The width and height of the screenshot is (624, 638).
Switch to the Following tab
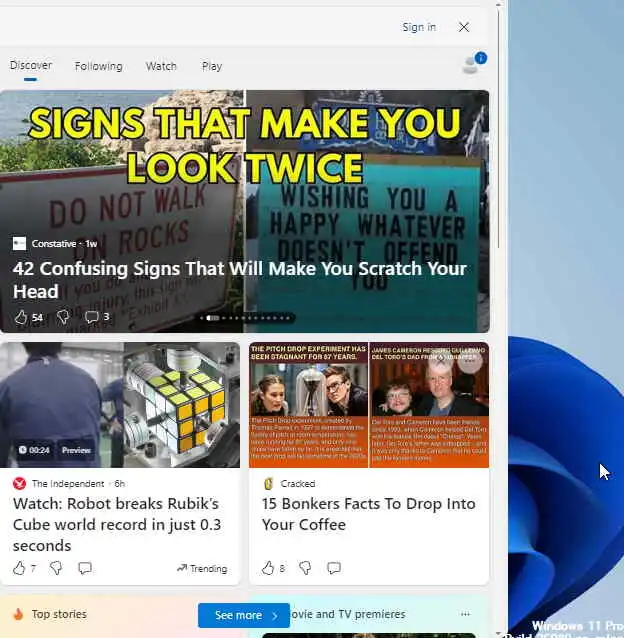(98, 66)
